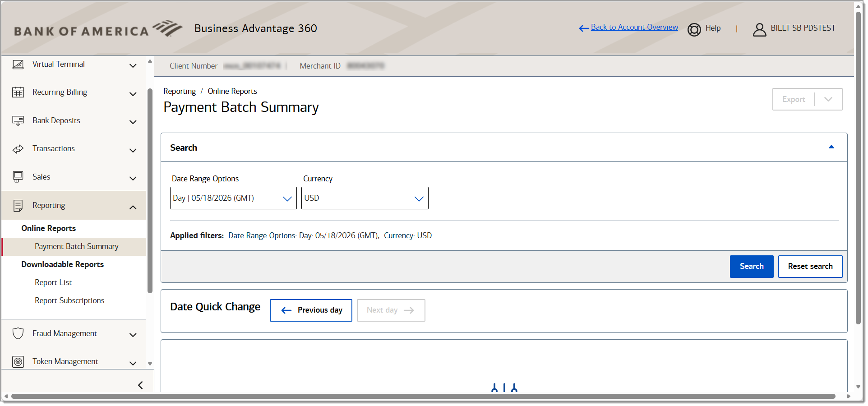The height and width of the screenshot is (406, 868).
Task: Click the blue Search button
Action: (752, 267)
